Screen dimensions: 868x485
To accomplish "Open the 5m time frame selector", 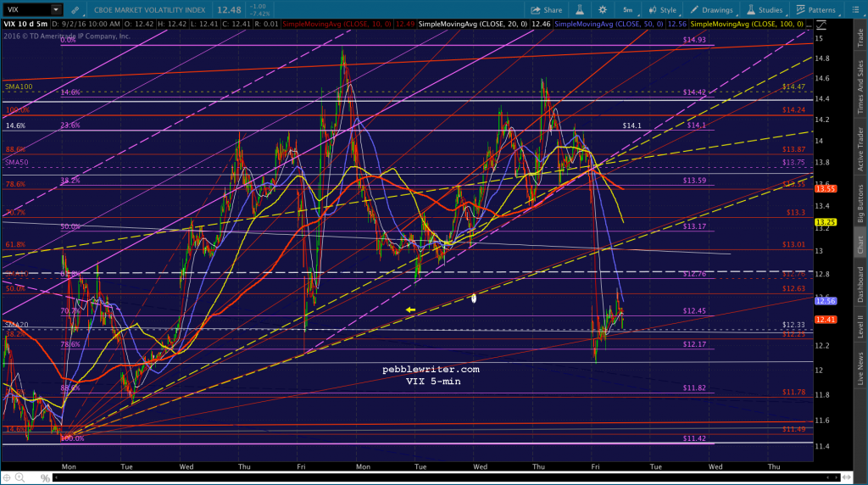I will click(628, 10).
